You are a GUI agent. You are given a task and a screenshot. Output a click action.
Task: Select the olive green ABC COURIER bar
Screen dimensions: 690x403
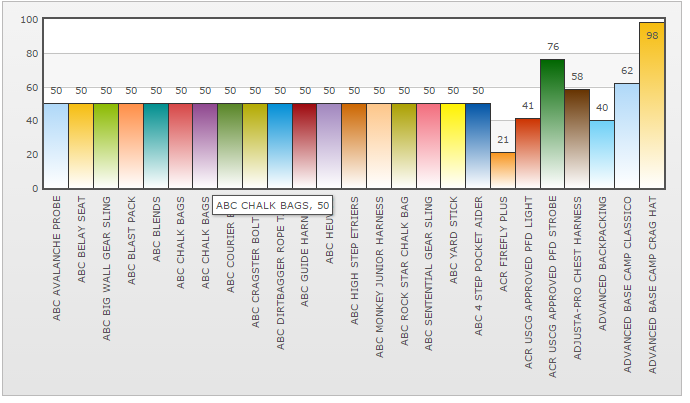(x=230, y=146)
